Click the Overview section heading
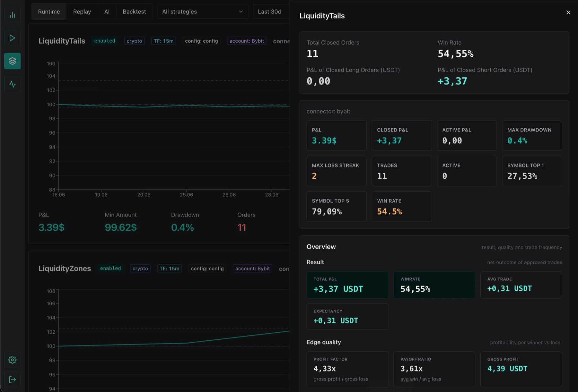The width and height of the screenshot is (578, 392). coord(321,247)
